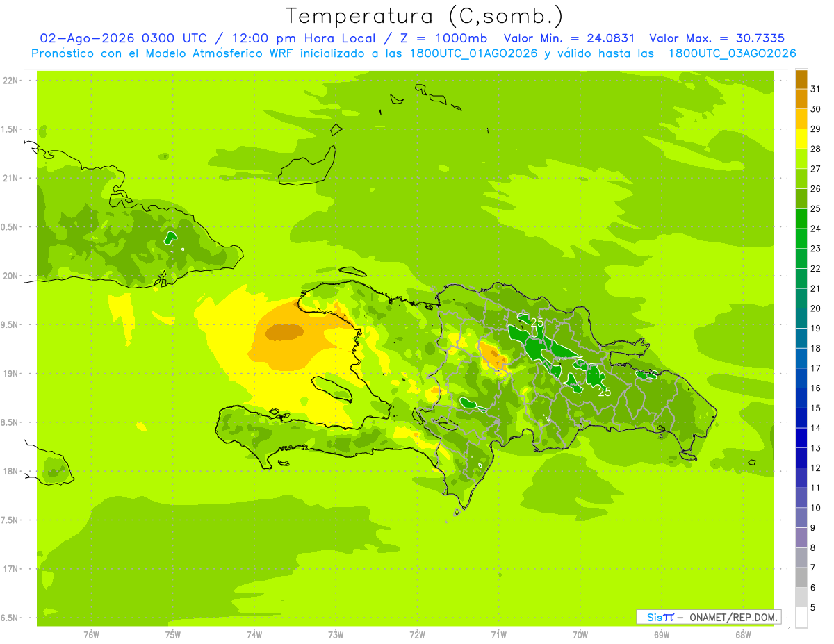
Task: Click the longitude label "69W"
Action: [662, 634]
